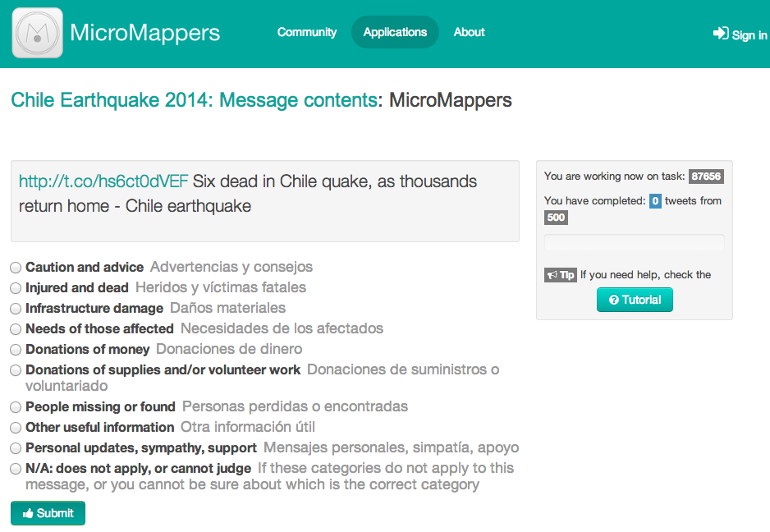Viewport: 770px width, 532px height.
Task: Click the sign-in arrow icon
Action: click(x=721, y=34)
